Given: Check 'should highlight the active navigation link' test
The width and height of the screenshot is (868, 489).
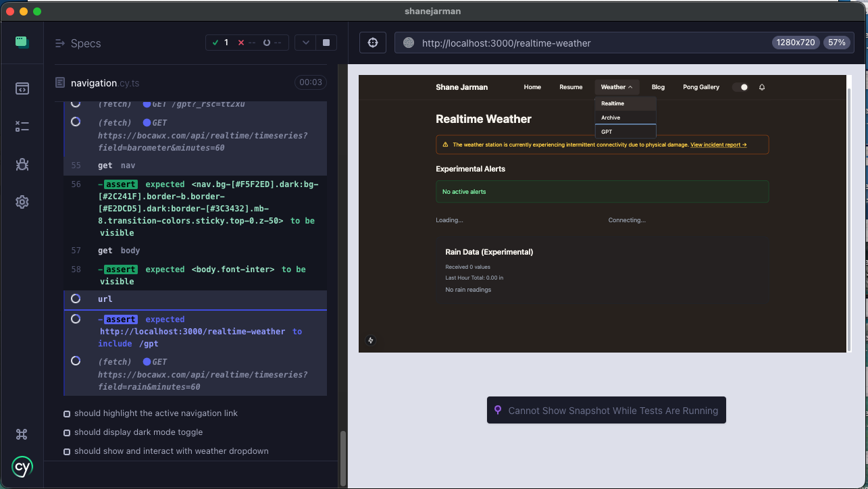Looking at the screenshot, I should (66, 413).
